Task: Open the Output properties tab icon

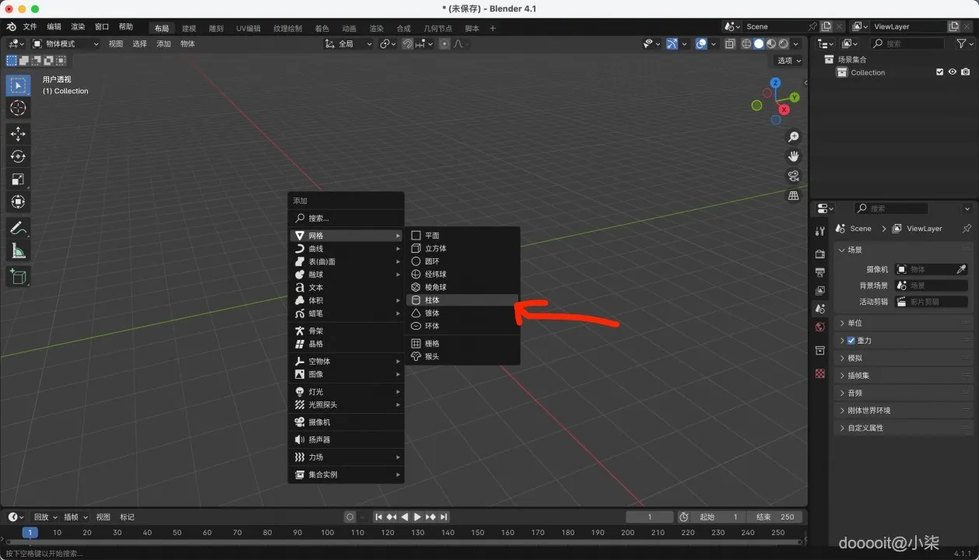Action: pos(819,272)
